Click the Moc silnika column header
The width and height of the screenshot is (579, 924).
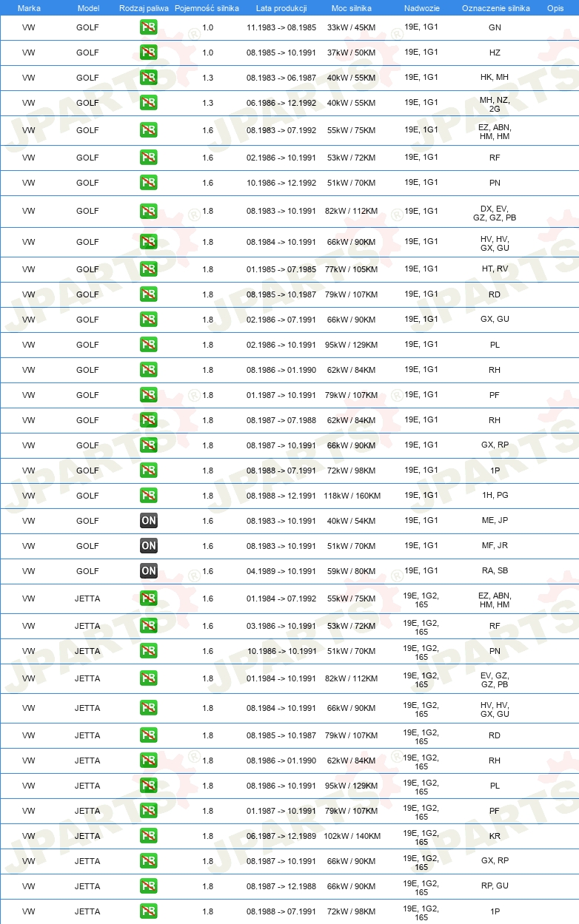click(x=352, y=7)
